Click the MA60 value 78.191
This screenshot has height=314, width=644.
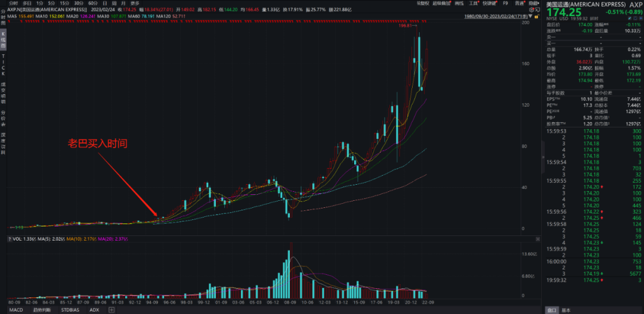[x=148, y=17]
